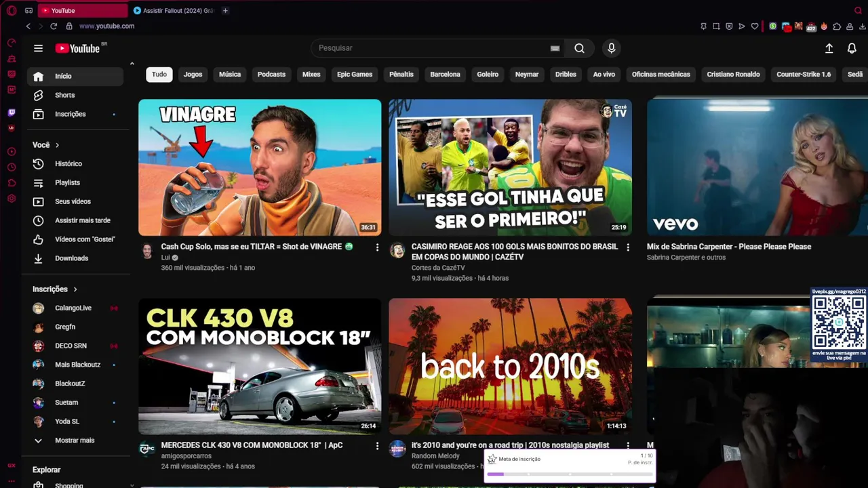Open browser extensions cube icon
Screen dimensions: 868x488
(837, 26)
